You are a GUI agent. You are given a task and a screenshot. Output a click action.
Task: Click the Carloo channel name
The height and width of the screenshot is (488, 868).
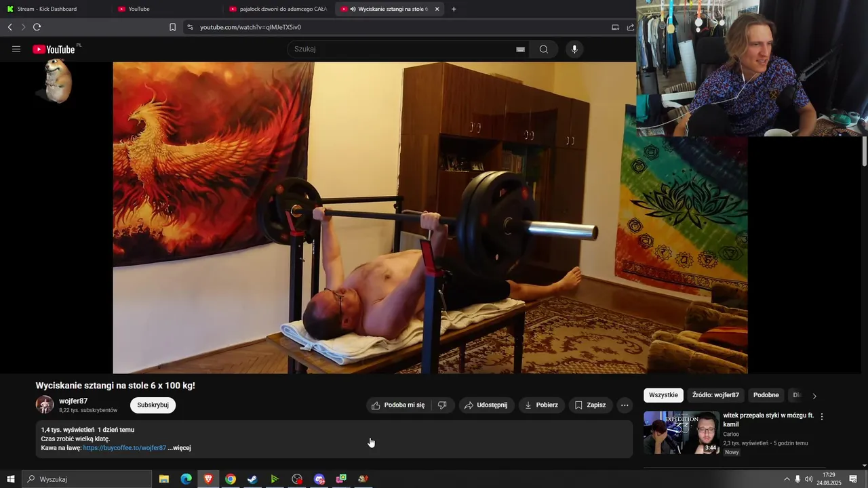(731, 434)
